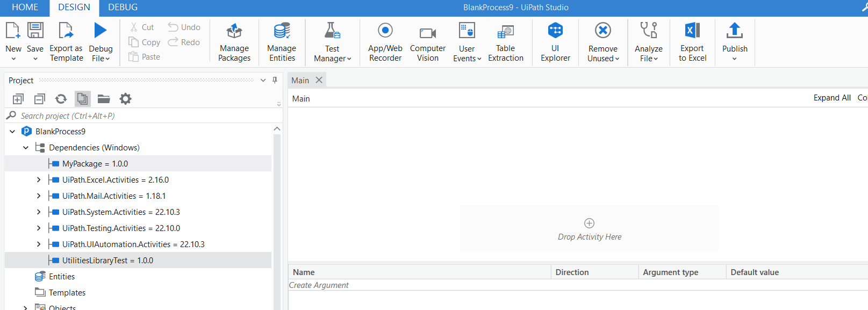Collapse Dependencies (Windows) node
Image resolution: width=868 pixels, height=310 pixels.
coord(26,147)
